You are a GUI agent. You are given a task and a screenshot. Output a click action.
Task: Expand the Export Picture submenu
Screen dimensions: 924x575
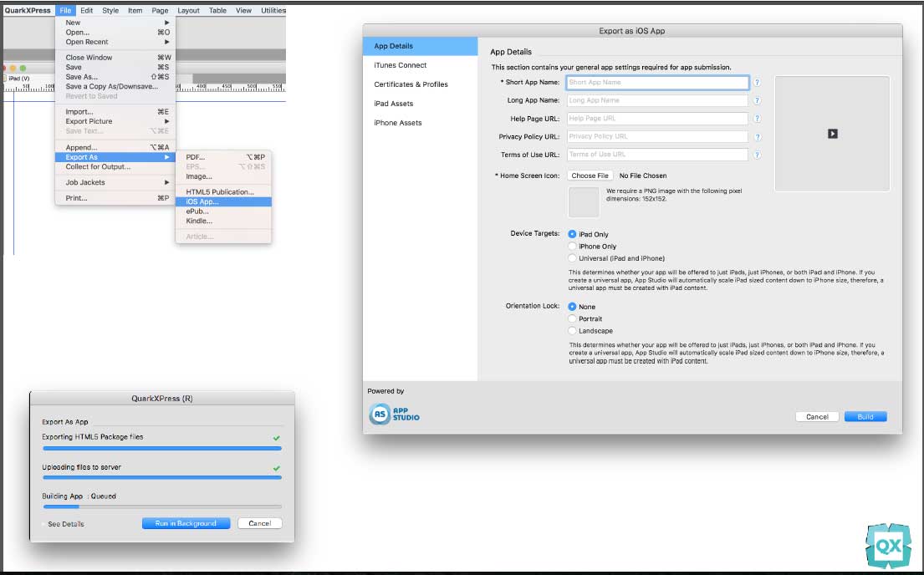click(x=115, y=121)
